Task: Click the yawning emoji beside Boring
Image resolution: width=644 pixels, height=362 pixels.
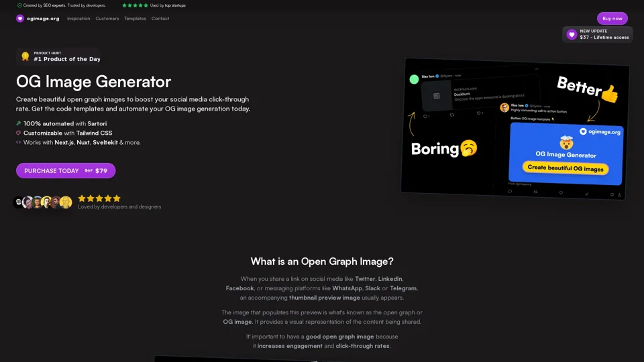Action: tap(469, 148)
